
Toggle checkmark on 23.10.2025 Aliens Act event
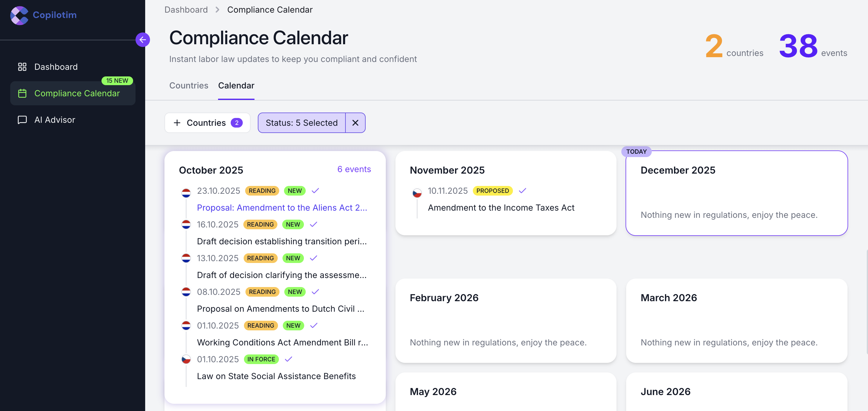coord(315,191)
